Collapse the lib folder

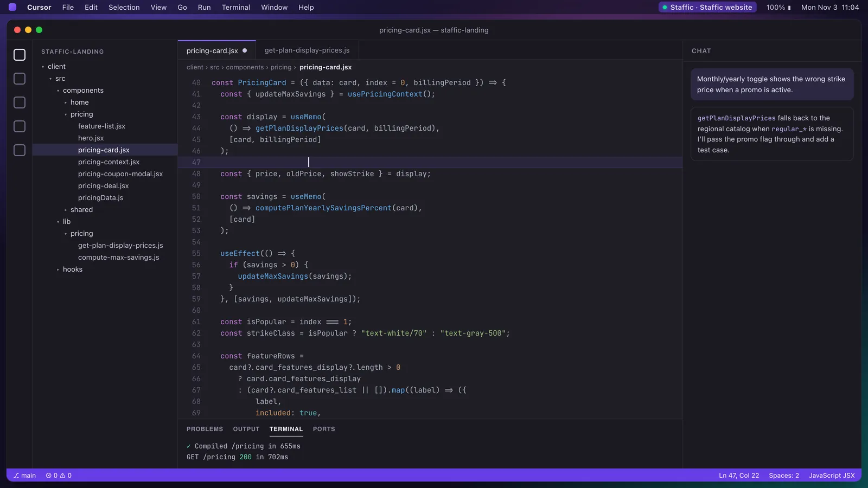coord(58,222)
